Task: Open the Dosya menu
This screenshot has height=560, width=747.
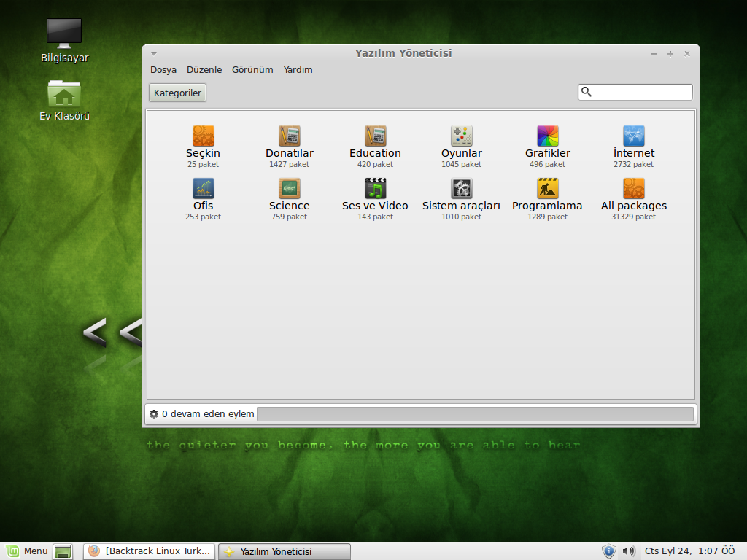Action: [163, 69]
